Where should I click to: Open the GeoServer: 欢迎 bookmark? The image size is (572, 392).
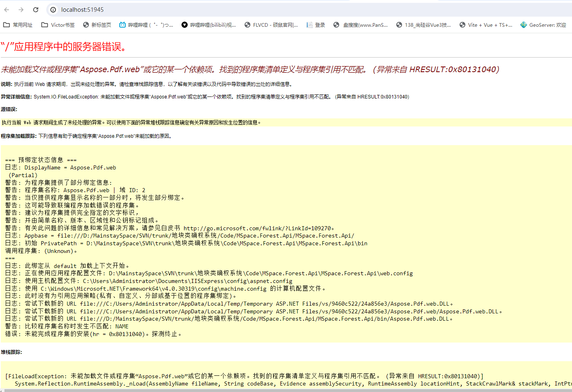(543, 25)
